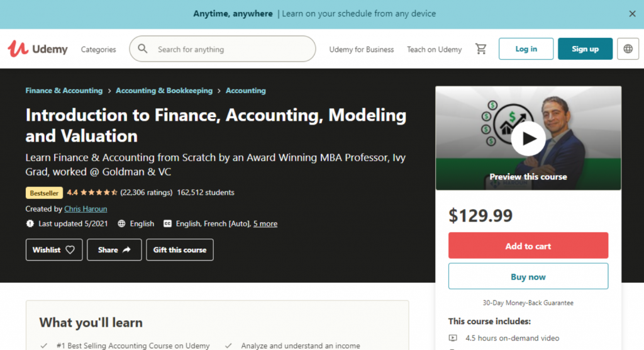Click the Udemy logo
Viewport: 644px width, 350px height.
point(38,48)
